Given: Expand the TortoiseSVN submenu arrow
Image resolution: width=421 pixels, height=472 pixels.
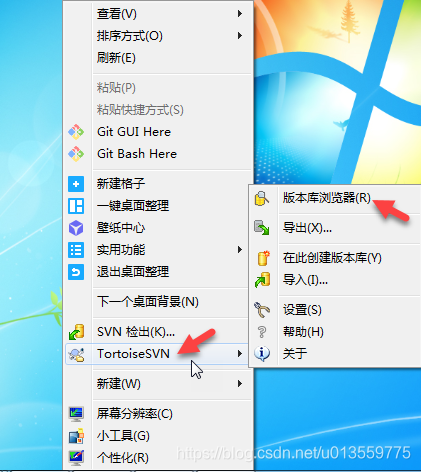Looking at the screenshot, I should [240, 354].
